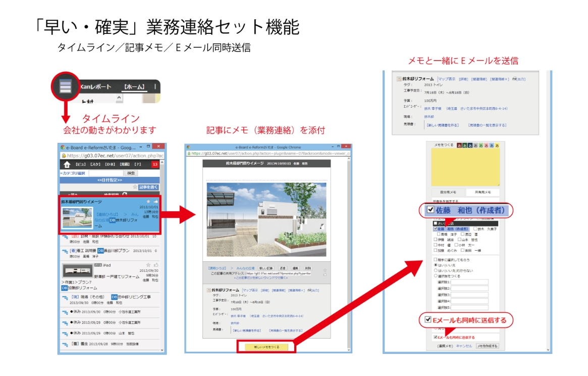This screenshot has width=588, height=376.
Task: Open the 【?】 help item in toolbar
Action: [138, 165]
